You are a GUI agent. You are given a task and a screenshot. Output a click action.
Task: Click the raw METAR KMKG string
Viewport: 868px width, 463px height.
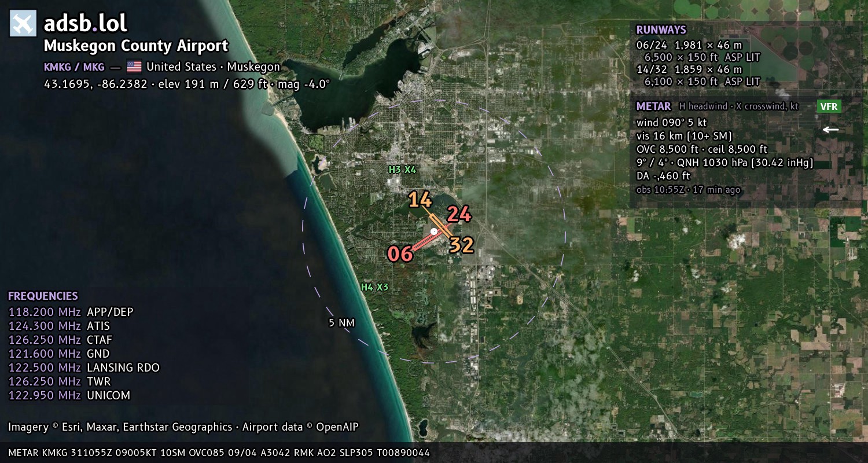219,453
